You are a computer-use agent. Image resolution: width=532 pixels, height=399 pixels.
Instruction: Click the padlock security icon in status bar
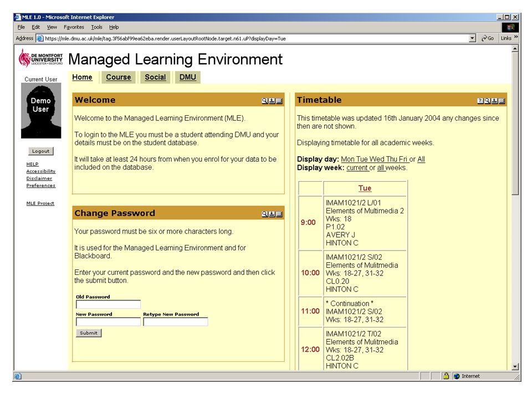coord(446,376)
